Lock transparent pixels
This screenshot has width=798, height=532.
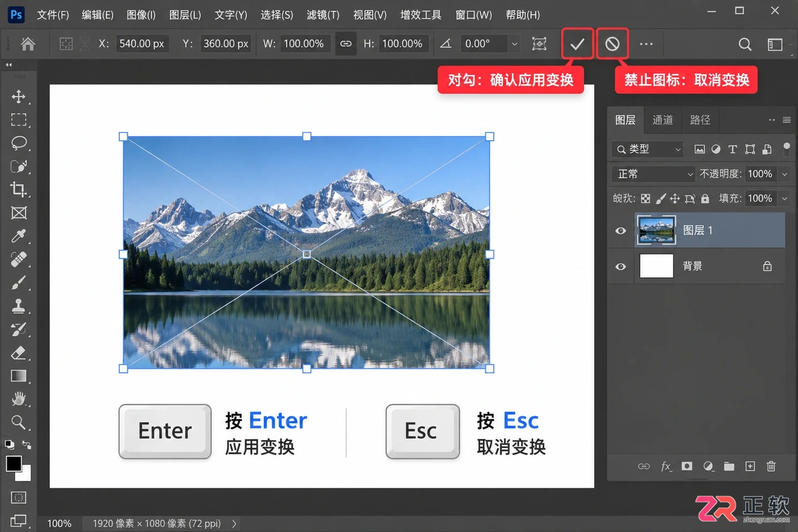646,198
